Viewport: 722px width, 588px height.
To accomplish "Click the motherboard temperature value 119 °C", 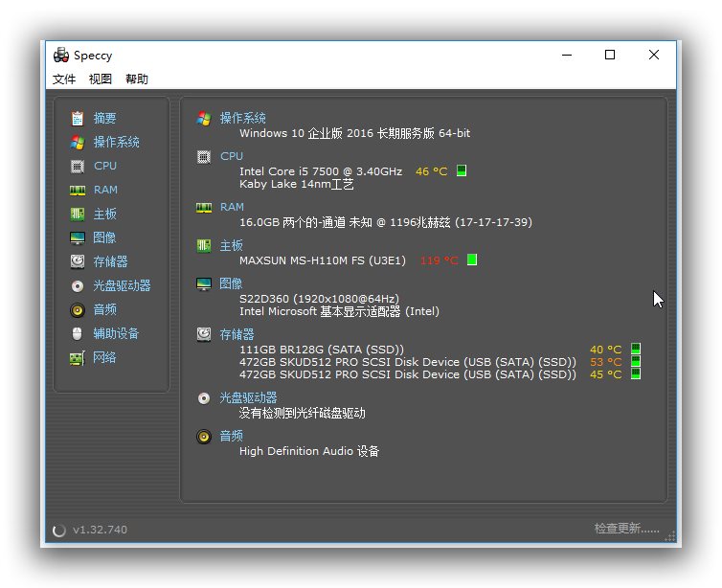I will click(x=440, y=261).
